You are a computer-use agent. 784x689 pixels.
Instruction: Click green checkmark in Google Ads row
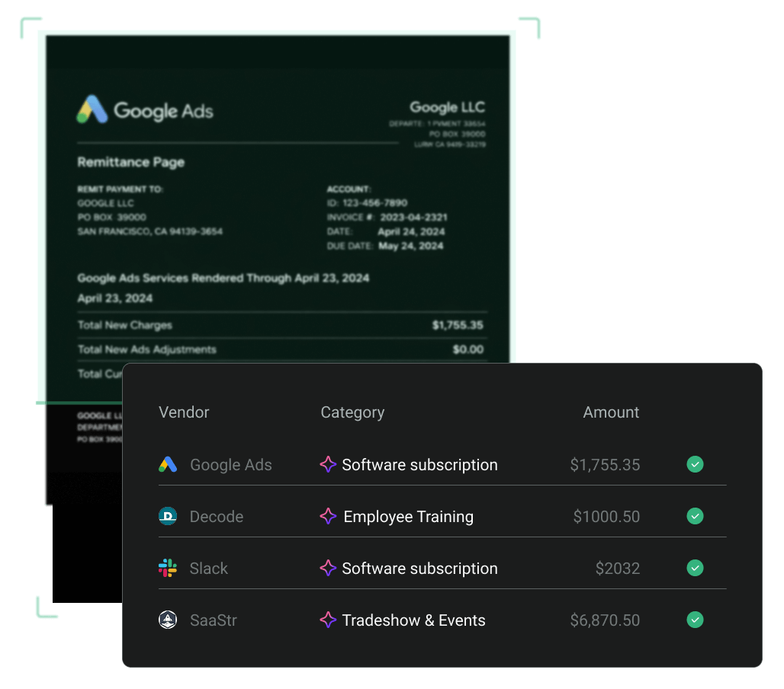click(695, 464)
